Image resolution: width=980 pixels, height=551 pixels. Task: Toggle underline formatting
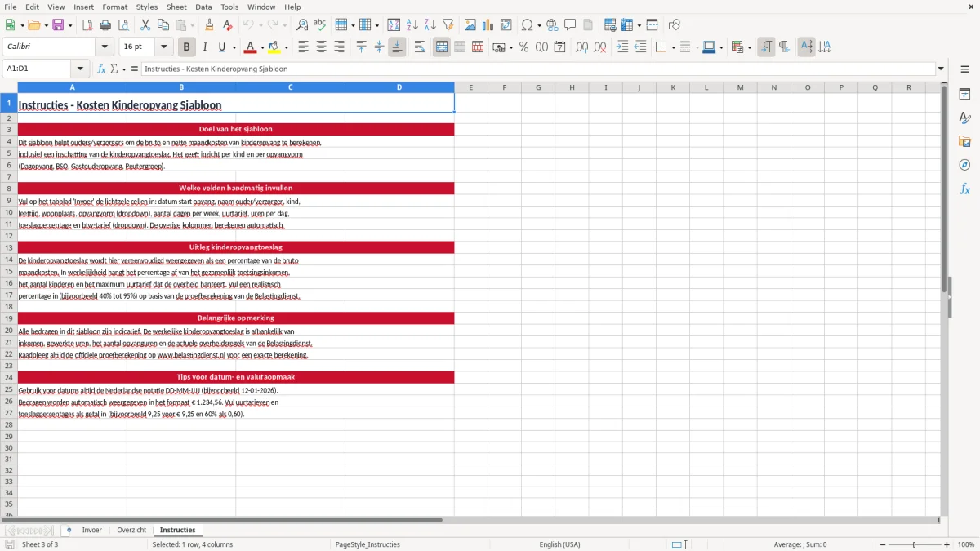(221, 47)
